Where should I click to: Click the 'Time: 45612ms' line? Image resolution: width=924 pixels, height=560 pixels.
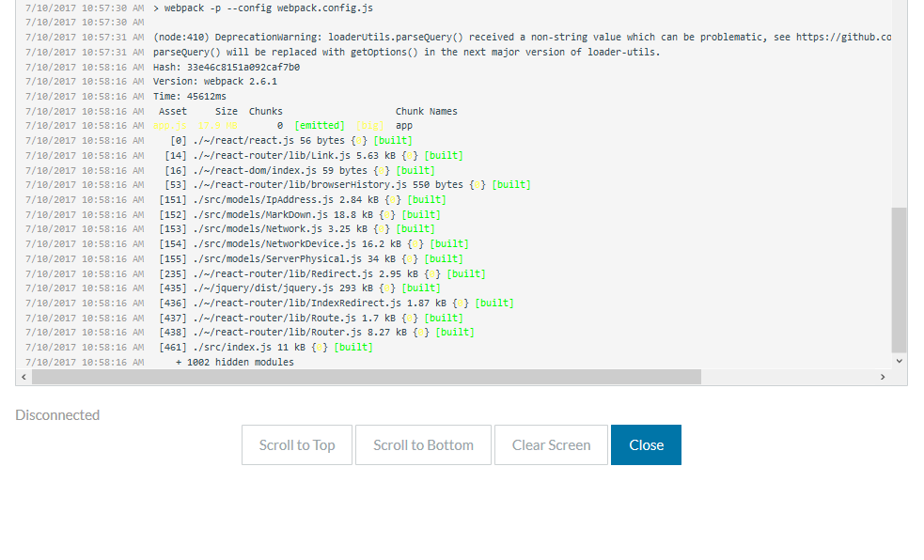190,97
